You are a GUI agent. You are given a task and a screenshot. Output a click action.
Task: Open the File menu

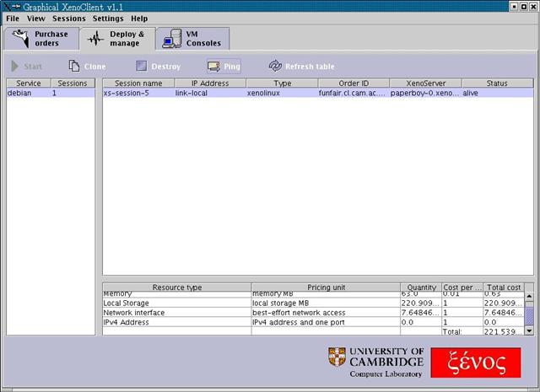pyautogui.click(x=13, y=18)
